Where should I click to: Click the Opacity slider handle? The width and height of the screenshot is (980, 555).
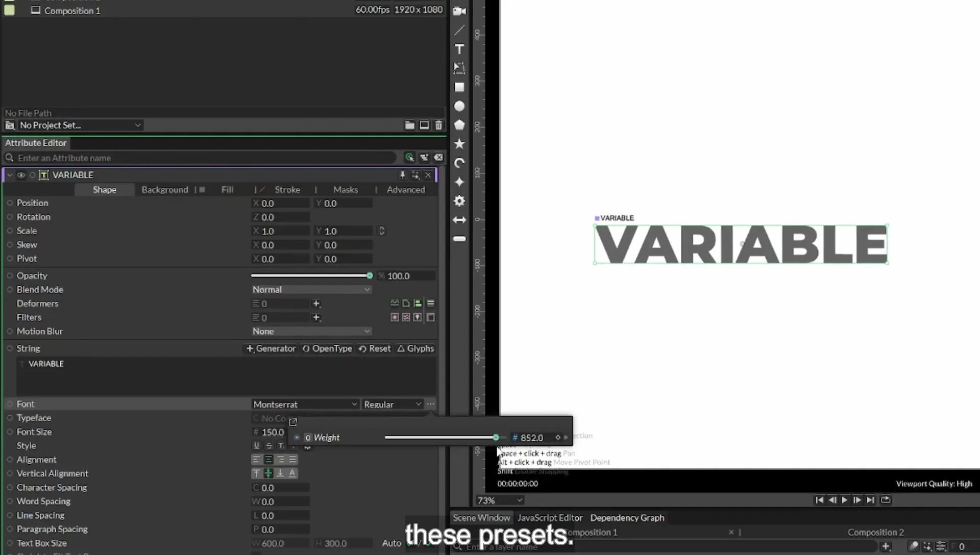(370, 275)
